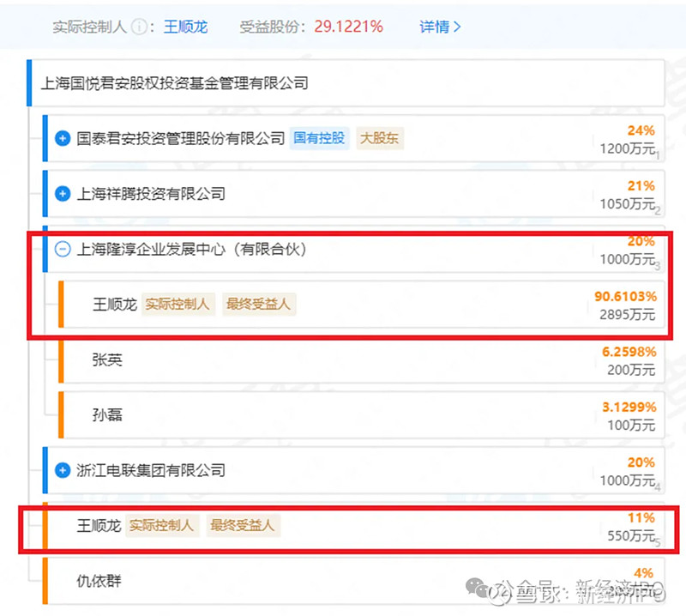The width and height of the screenshot is (686, 616).
Task: Open 上海隆淳企业发展中心（有限合伙） company name
Action: (x=191, y=250)
